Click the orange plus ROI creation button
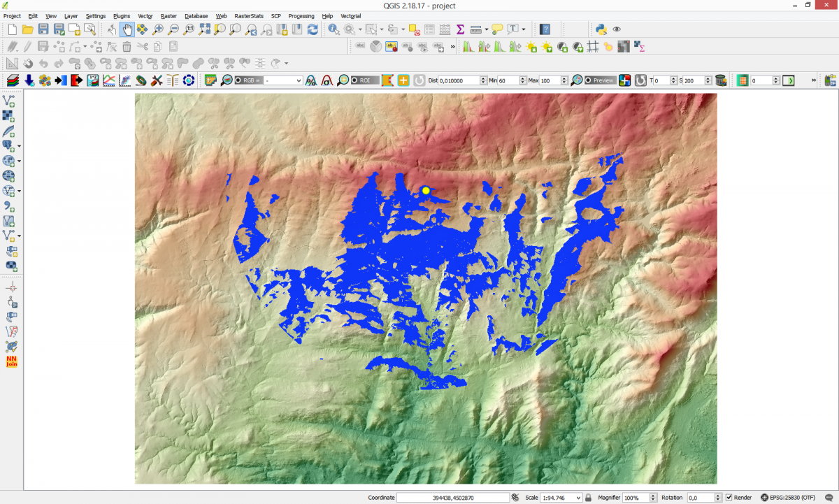The image size is (839, 504). pyautogui.click(x=402, y=80)
